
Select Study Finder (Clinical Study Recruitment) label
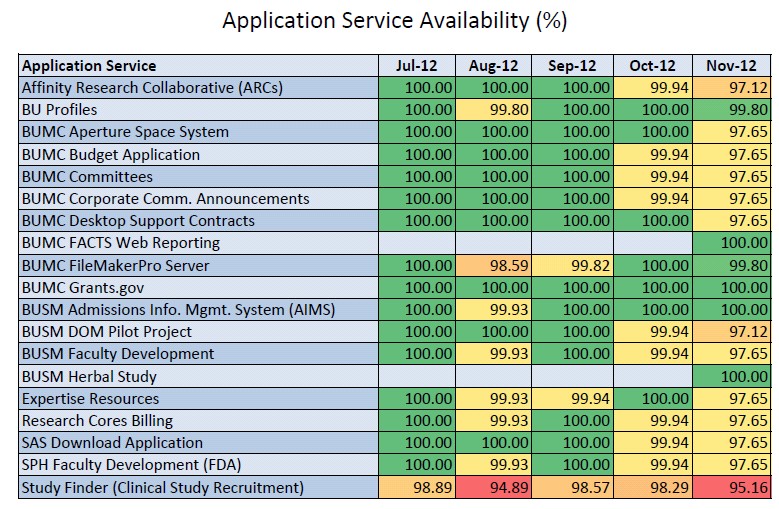point(199,487)
